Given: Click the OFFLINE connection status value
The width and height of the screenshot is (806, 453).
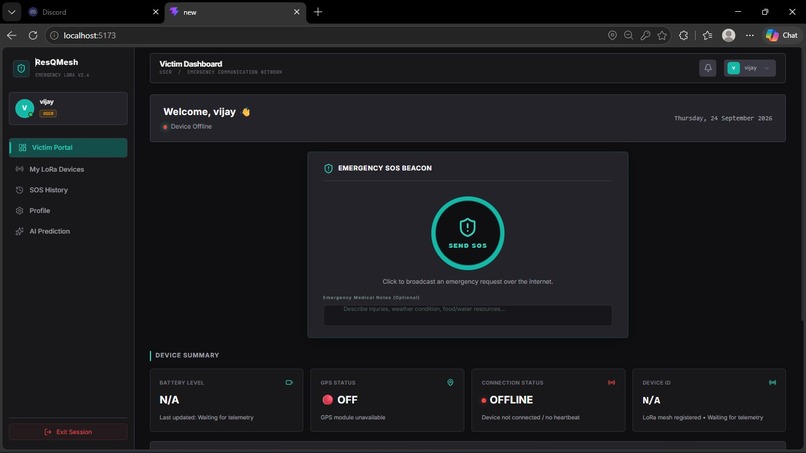Looking at the screenshot, I should [x=511, y=400].
